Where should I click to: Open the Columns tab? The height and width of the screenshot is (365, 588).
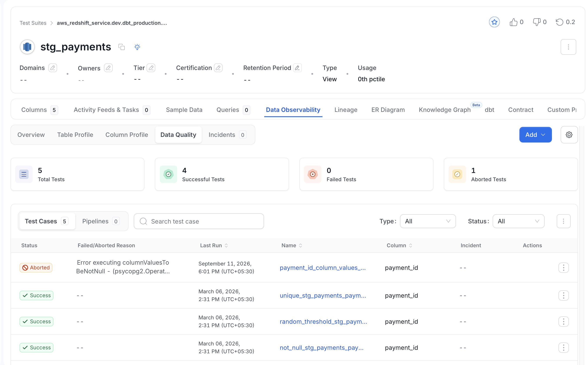[x=40, y=110]
